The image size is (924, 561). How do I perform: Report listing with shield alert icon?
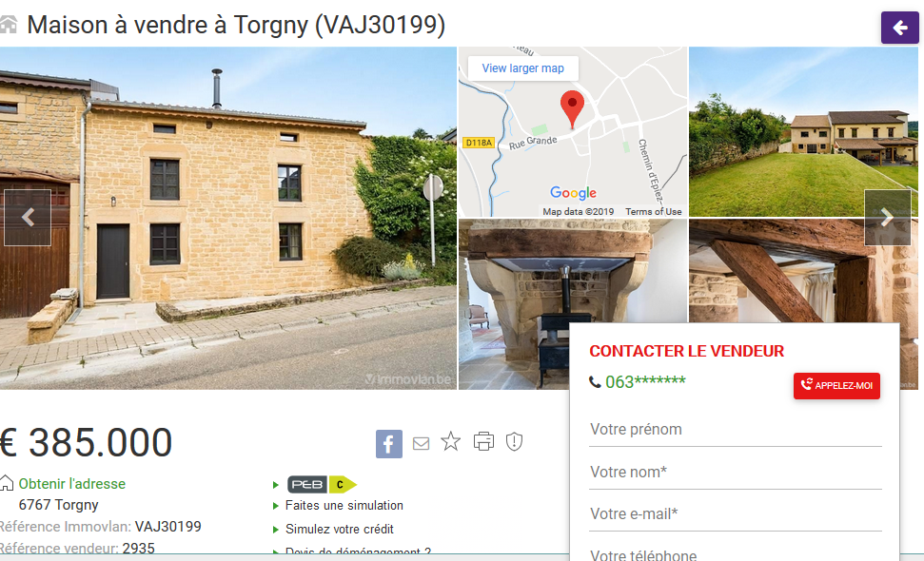tap(515, 441)
